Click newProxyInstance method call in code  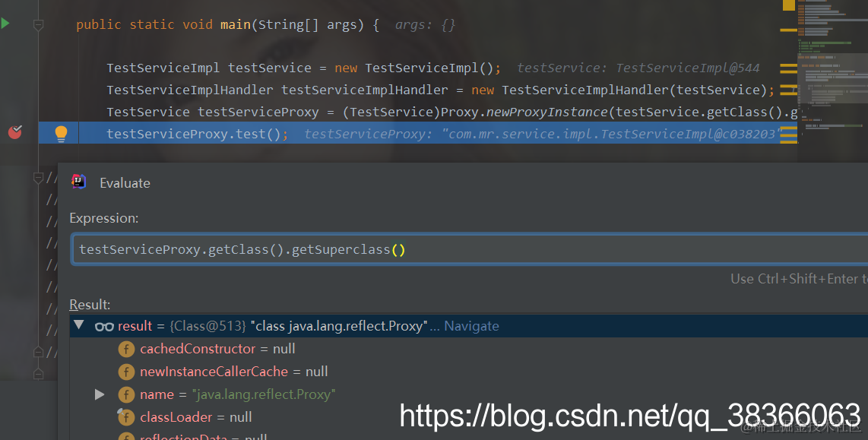pos(547,112)
